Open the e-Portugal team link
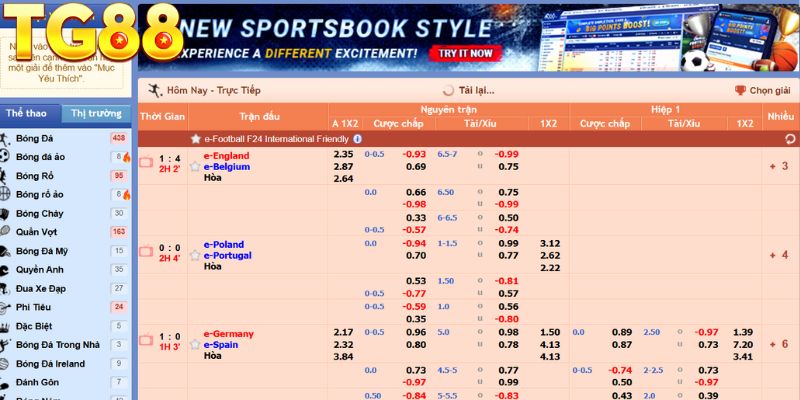Viewport: 800px width, 400px height. point(228,256)
